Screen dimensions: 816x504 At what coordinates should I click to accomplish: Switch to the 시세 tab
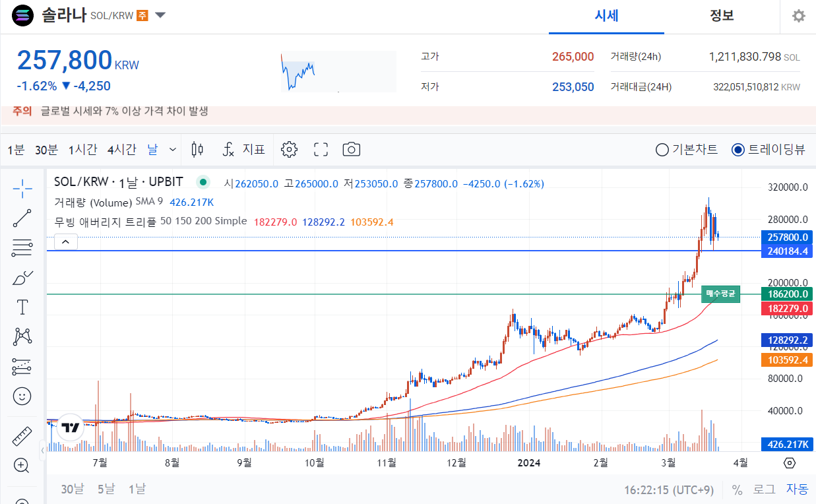(607, 16)
